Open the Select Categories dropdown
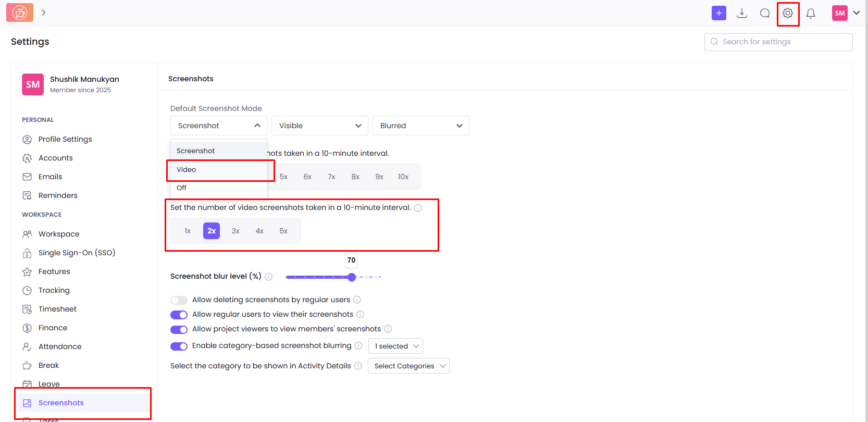Viewport: 868px width, 422px height. [408, 366]
